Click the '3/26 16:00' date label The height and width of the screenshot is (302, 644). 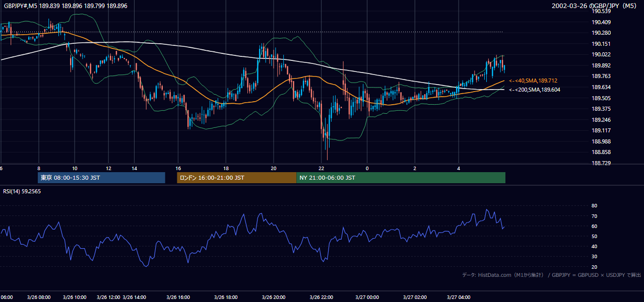click(x=178, y=297)
